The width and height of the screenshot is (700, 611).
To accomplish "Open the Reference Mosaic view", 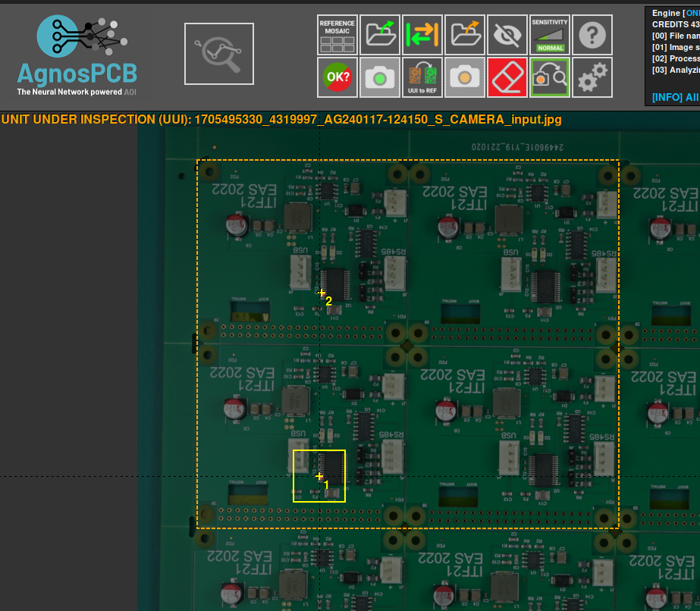I will point(337,35).
